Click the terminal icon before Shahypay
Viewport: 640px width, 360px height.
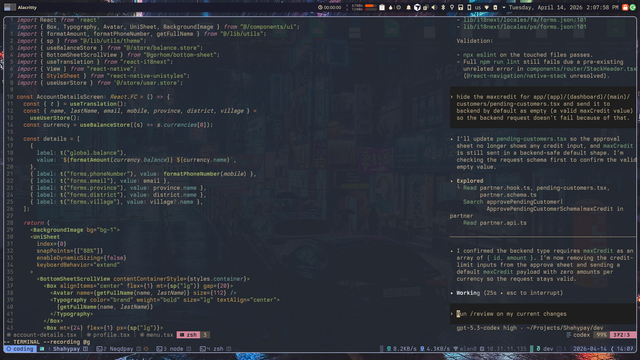pyautogui.click(x=42, y=349)
